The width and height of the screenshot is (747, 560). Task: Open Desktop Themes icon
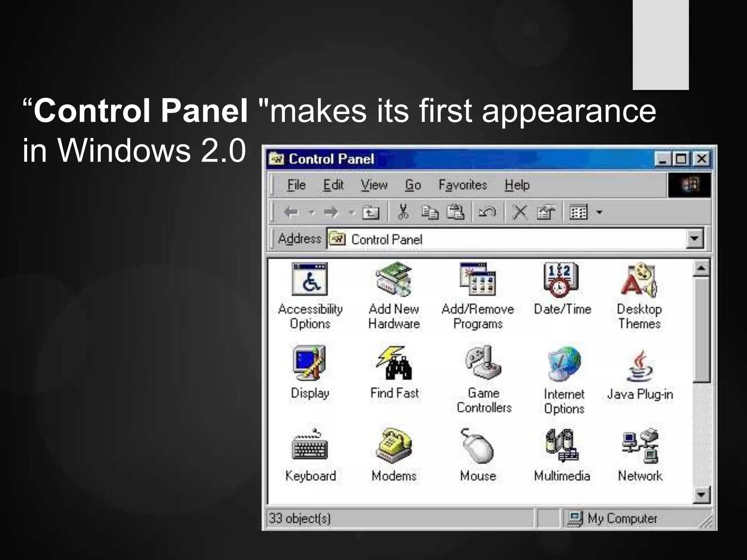[x=639, y=280]
